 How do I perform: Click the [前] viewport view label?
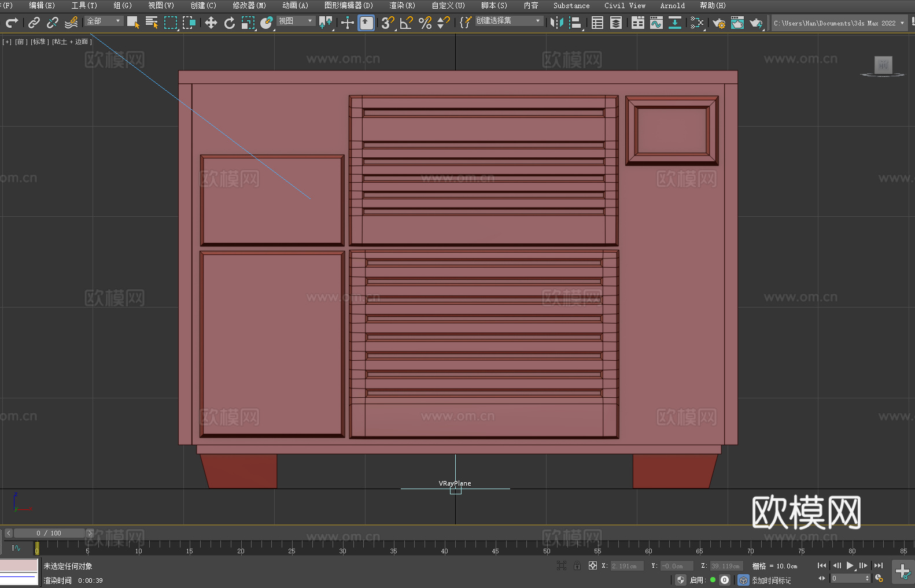(21, 42)
